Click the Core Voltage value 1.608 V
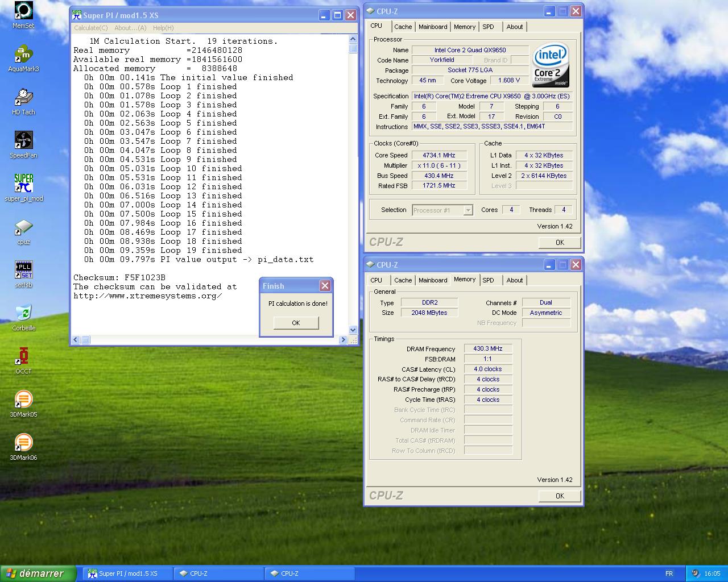 pos(509,80)
